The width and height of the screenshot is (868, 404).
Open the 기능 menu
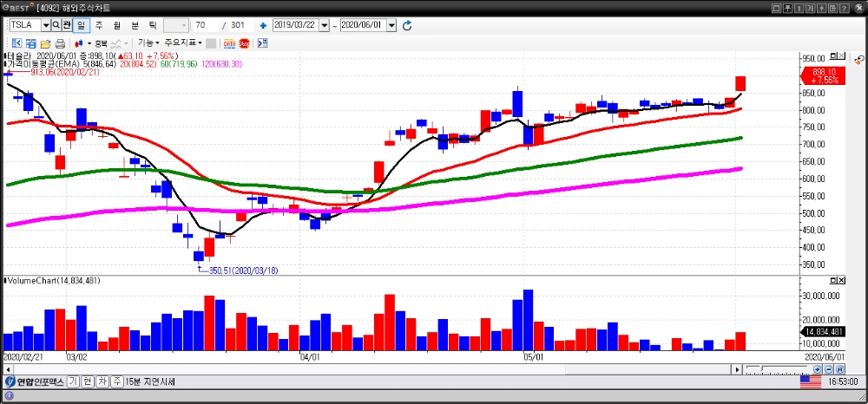pos(148,42)
